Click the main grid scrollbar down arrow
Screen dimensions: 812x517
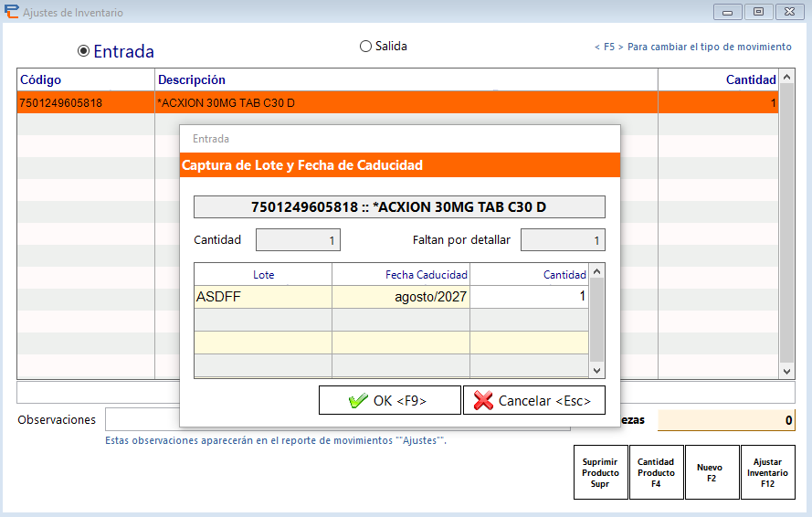[786, 372]
